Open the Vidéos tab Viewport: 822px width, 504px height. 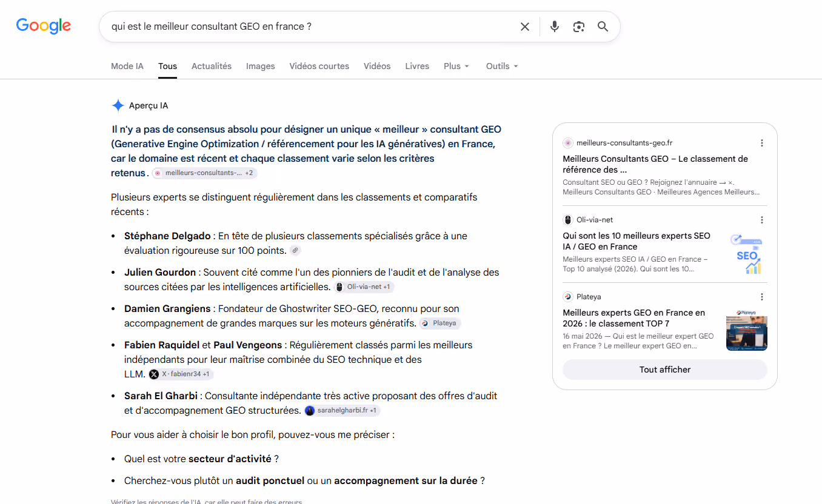(x=377, y=66)
